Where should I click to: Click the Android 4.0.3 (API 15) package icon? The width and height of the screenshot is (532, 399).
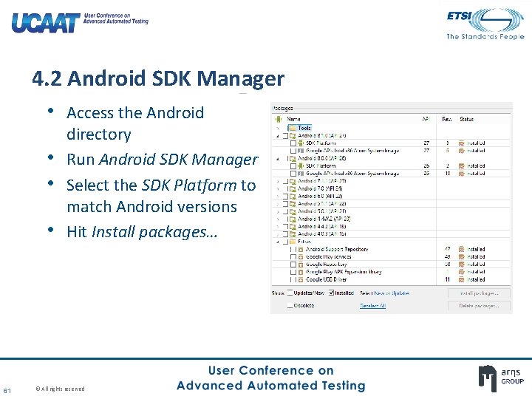293,234
